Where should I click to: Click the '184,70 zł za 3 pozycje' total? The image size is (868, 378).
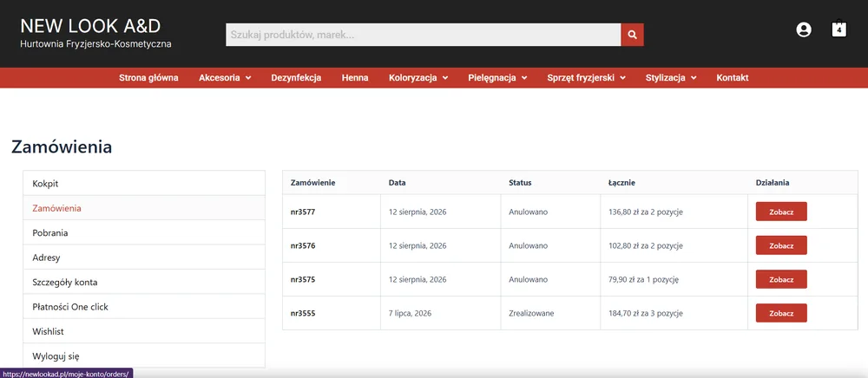pyautogui.click(x=645, y=313)
